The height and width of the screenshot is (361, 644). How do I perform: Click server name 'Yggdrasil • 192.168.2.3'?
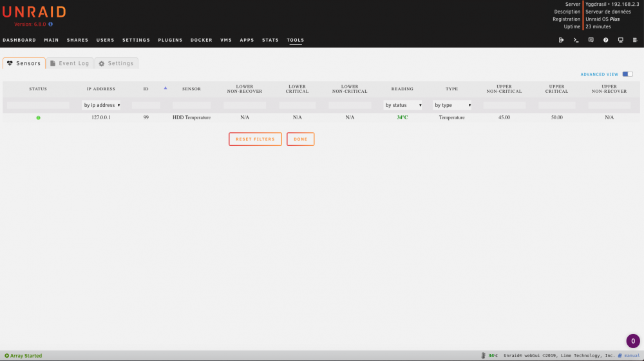(612, 5)
